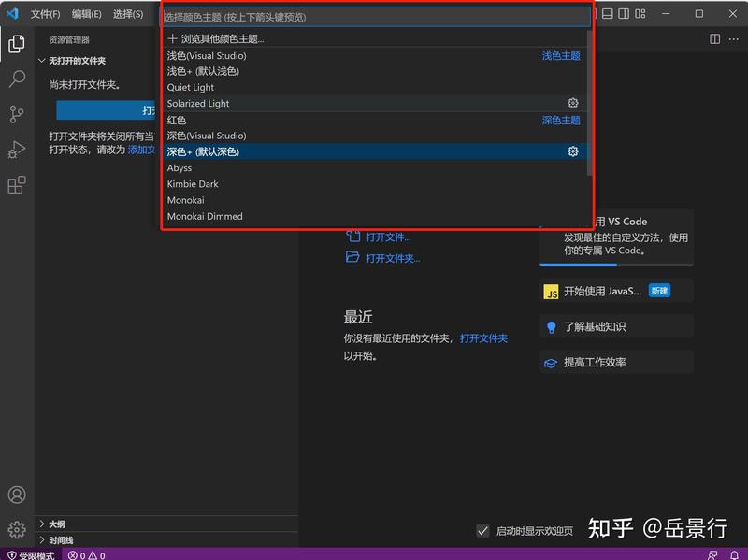
Task: Open the 编辑(E) menu
Action: 87,14
